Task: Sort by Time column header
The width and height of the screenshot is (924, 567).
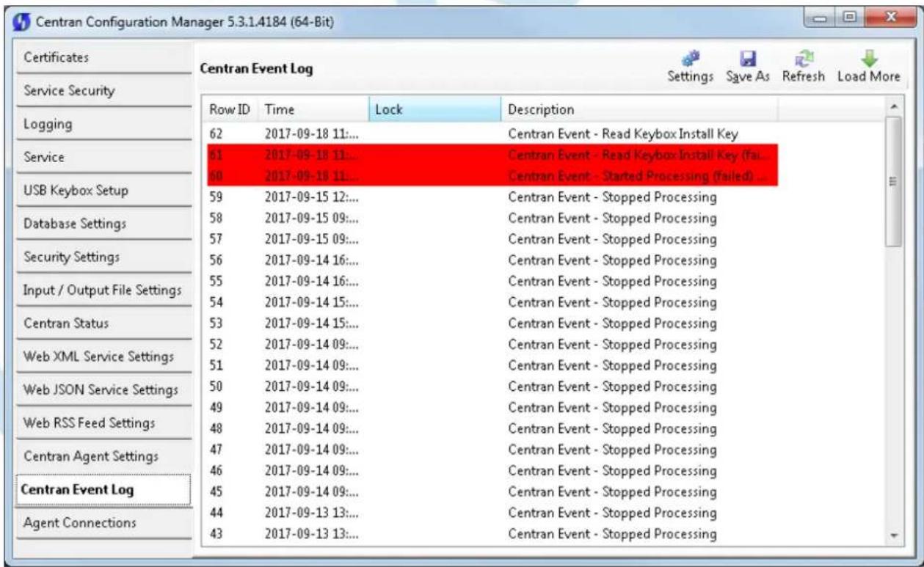Action: [x=313, y=109]
